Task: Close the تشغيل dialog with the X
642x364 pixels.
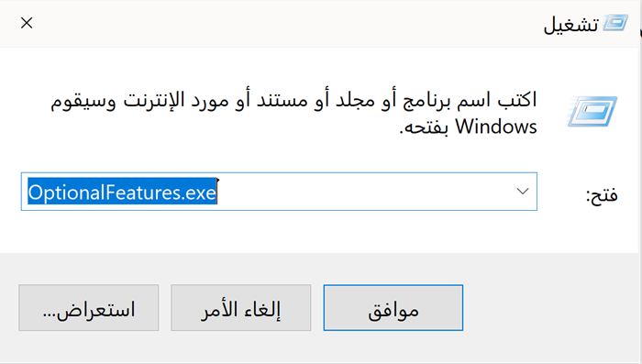Action: (27, 23)
